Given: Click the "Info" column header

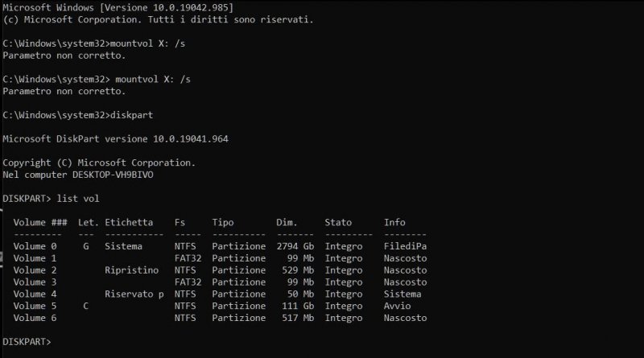Looking at the screenshot, I should click(x=394, y=221).
